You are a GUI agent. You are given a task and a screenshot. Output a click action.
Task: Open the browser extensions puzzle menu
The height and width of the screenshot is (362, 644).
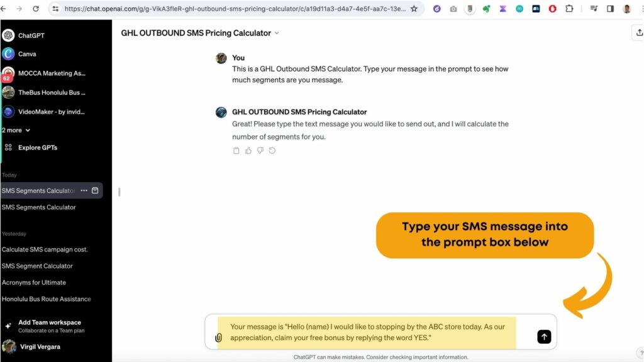(x=569, y=9)
